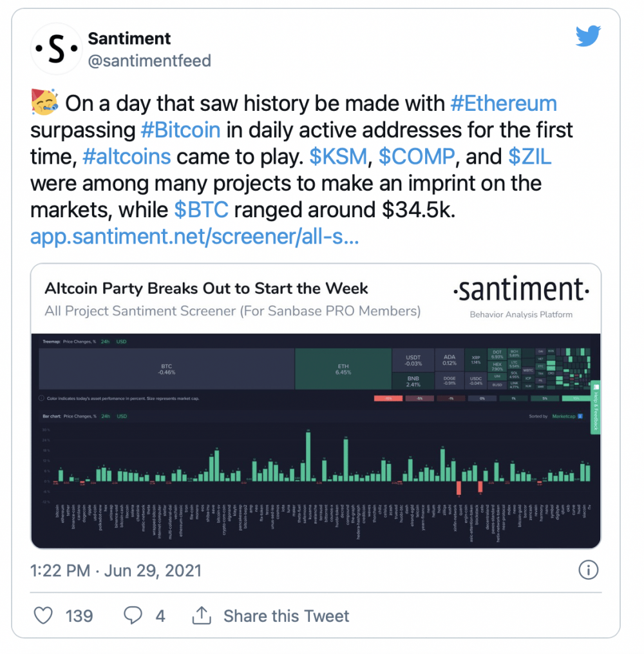Open the $COMP cashtag

417,157
